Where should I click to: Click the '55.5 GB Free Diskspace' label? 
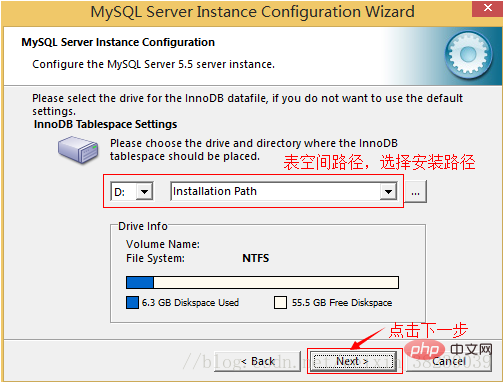[x=342, y=303]
